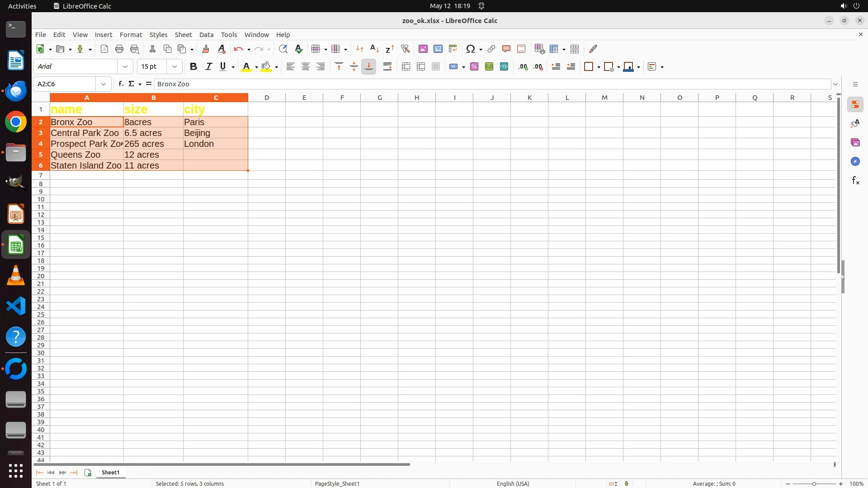Toggle Italic formatting

pos(208,66)
